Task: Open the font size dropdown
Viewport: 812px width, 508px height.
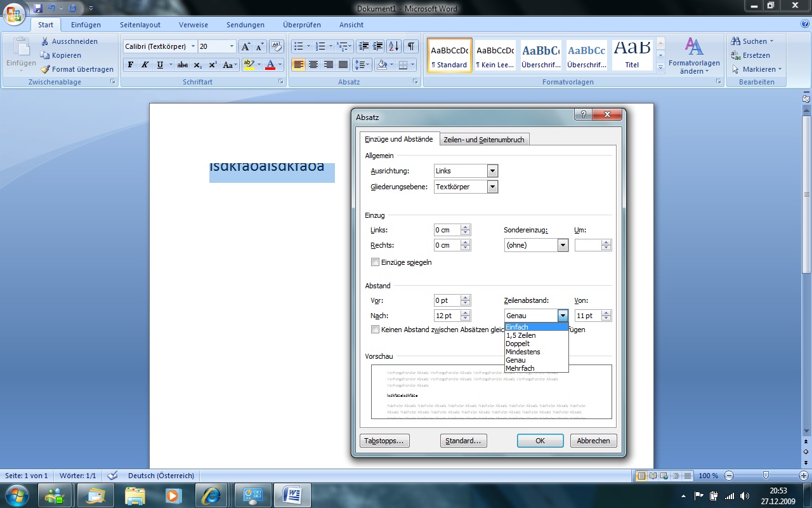Action: tap(232, 46)
